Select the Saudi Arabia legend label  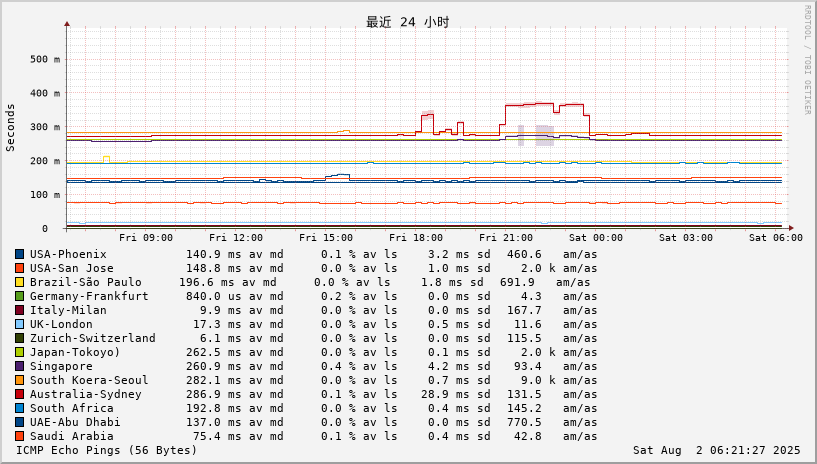(71, 436)
